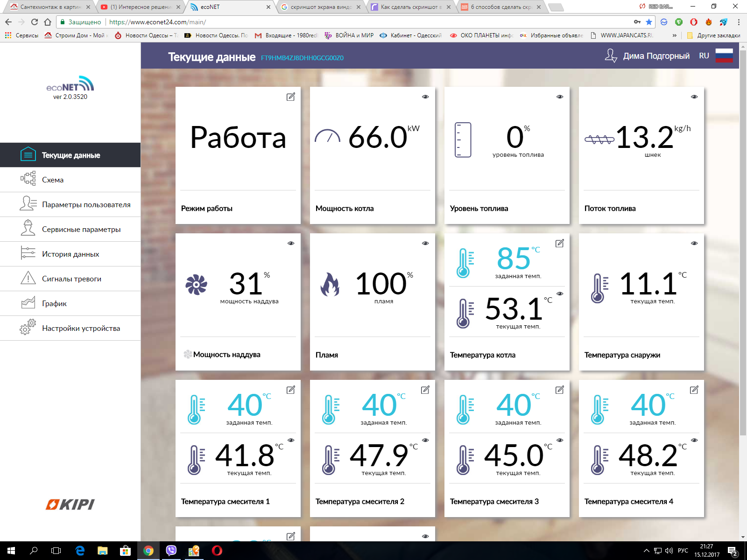Click the Дима Подгорный username link
The height and width of the screenshot is (560, 747).
[656, 56]
